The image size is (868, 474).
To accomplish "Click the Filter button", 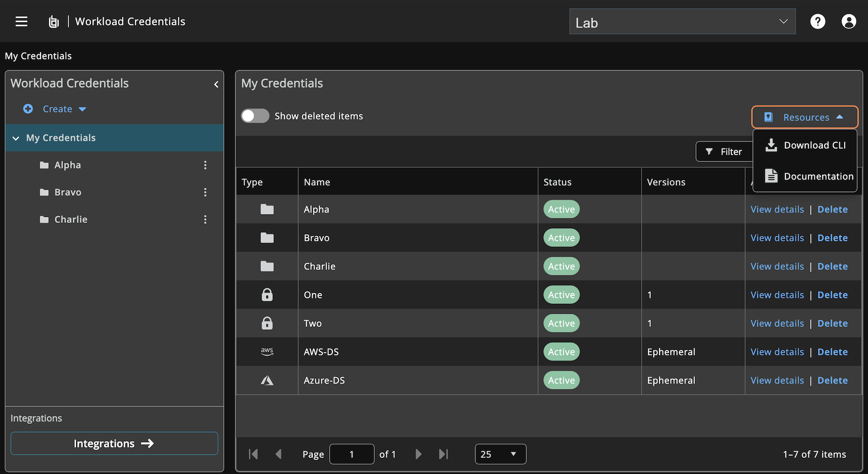I will tap(724, 151).
